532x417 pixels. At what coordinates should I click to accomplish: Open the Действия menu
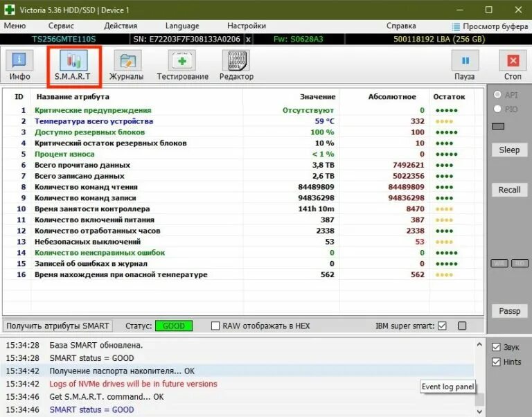pos(121,26)
